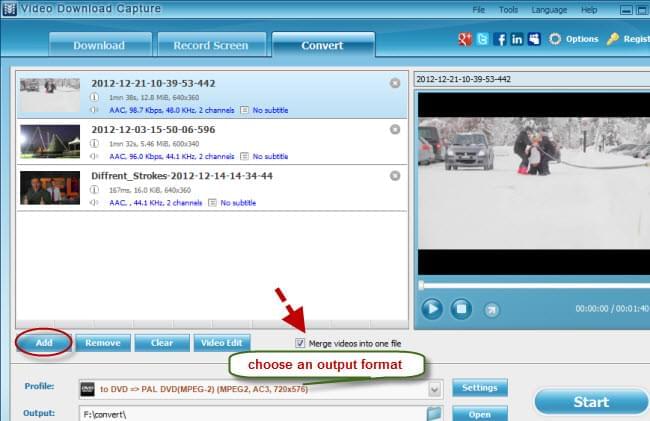This screenshot has height=421, width=650.
Task: Click the DVD profile icon
Action: tap(87, 389)
